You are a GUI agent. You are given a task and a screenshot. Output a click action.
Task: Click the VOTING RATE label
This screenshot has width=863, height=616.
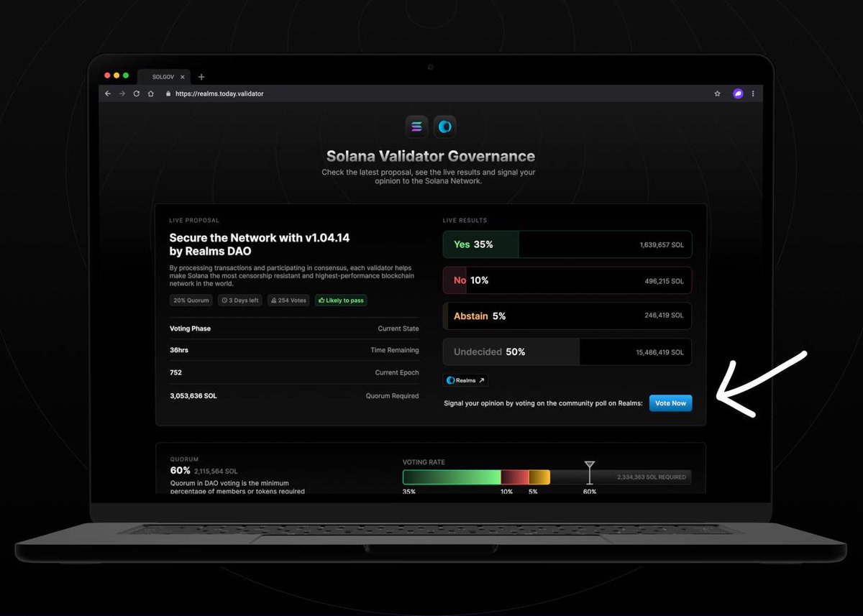424,462
